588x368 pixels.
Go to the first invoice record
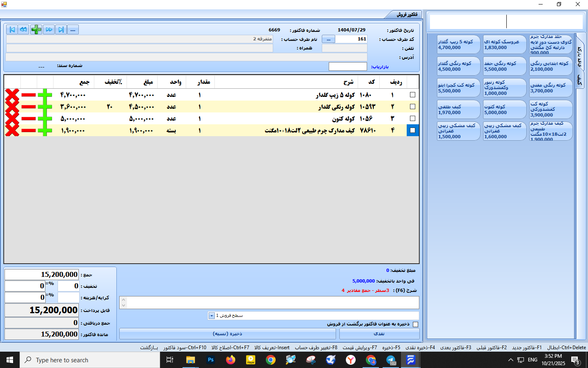coord(12,29)
